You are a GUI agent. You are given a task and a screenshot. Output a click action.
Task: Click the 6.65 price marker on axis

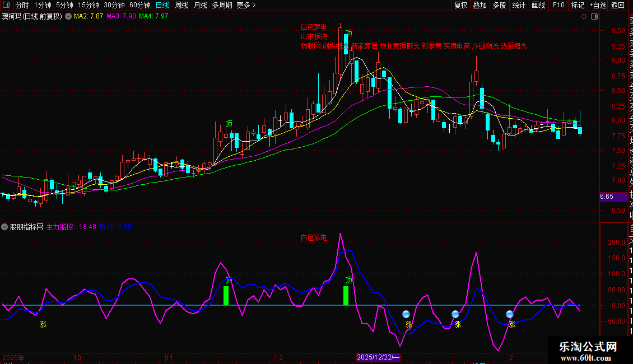[613, 197]
